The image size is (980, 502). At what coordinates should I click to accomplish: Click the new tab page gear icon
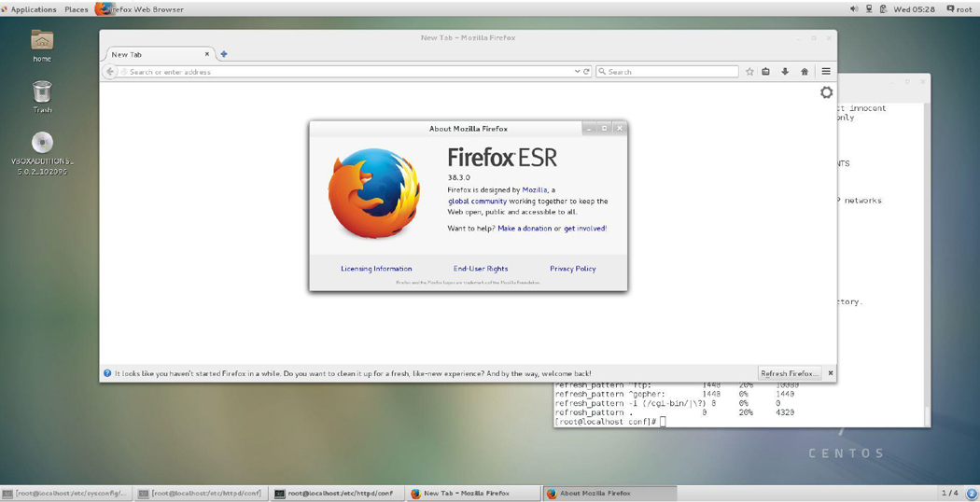pyautogui.click(x=826, y=92)
